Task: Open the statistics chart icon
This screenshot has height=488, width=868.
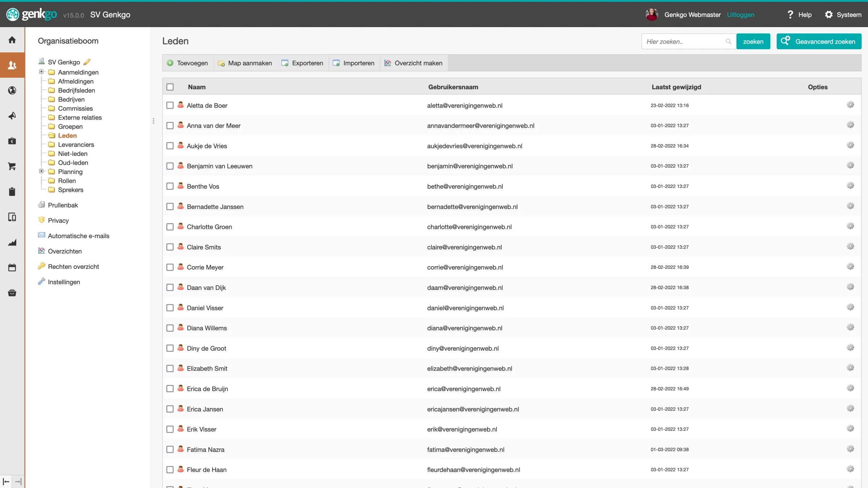Action: tap(12, 242)
